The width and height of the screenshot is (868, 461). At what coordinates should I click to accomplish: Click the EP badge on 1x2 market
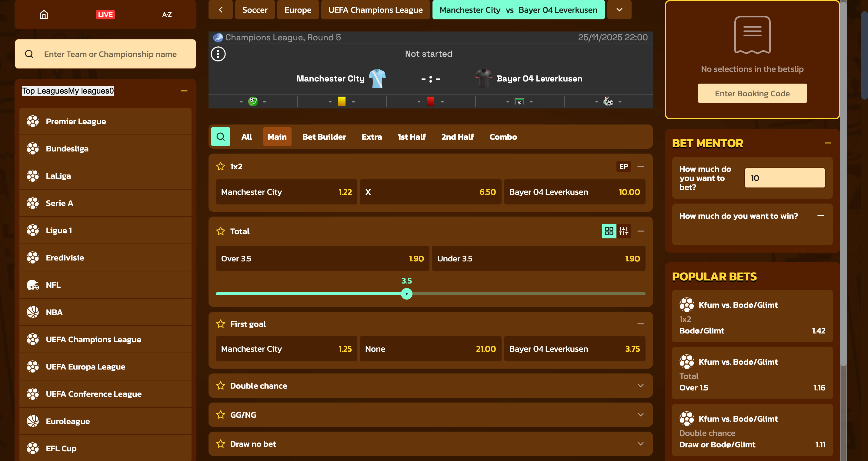[x=623, y=166]
